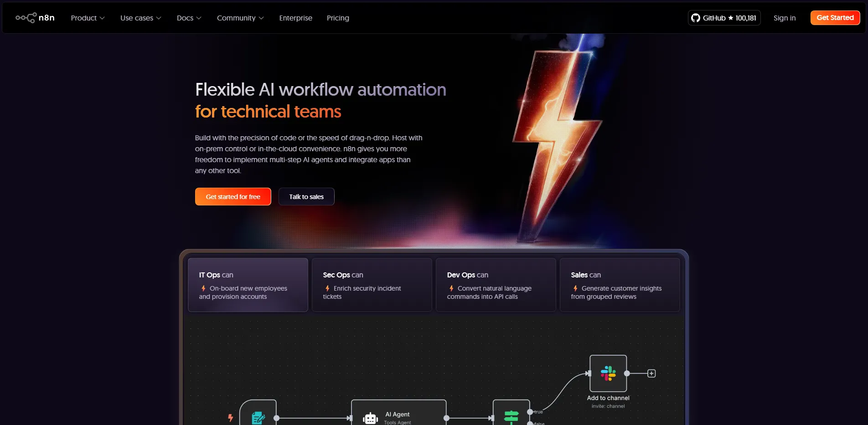This screenshot has width=868, height=425.
Task: Click the Sign in link
Action: [784, 18]
